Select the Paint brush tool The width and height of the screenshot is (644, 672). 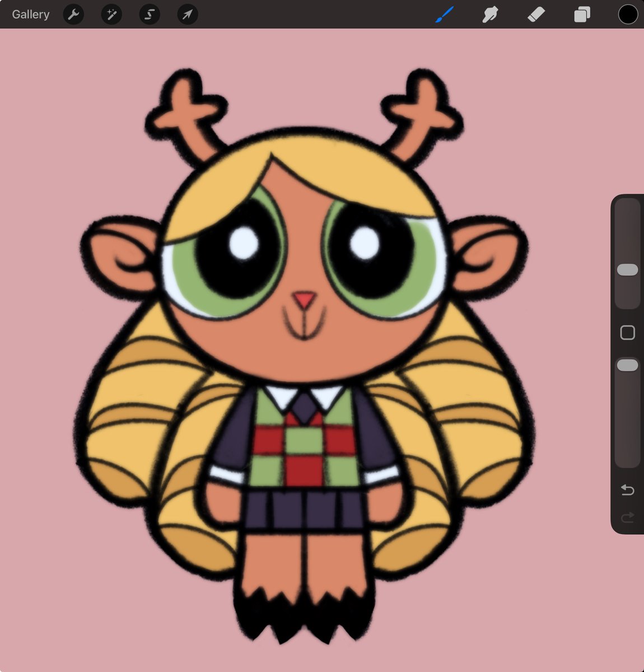point(445,15)
